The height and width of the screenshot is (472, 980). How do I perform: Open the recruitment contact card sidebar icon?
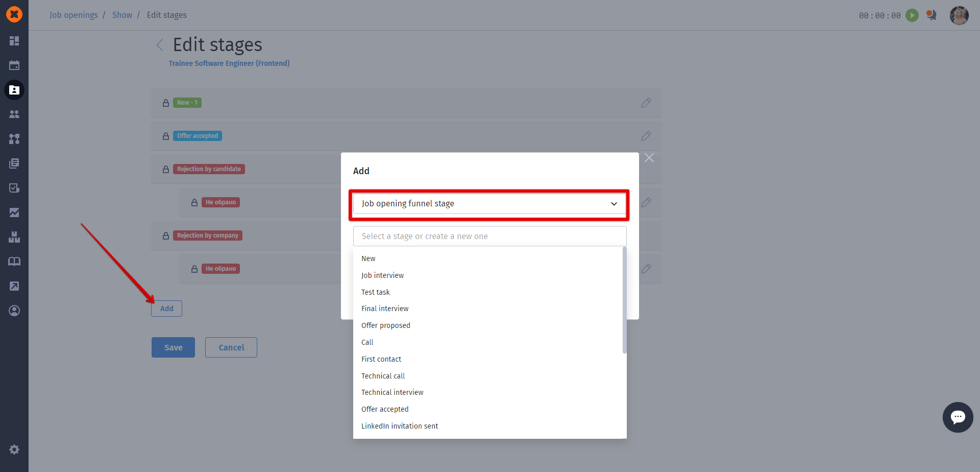[x=14, y=90]
